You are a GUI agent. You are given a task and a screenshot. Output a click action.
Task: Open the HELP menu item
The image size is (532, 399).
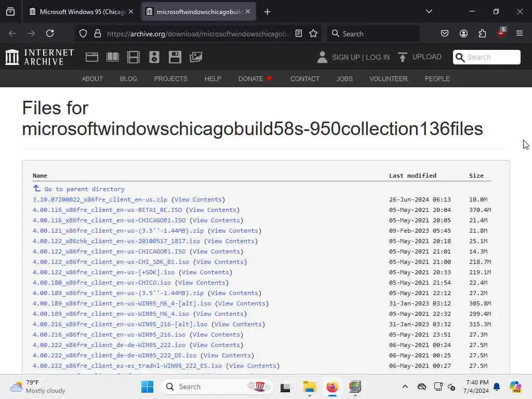pos(212,79)
